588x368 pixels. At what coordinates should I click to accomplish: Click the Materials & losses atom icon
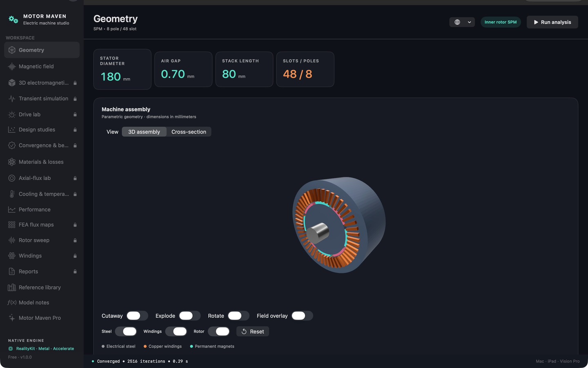point(12,162)
